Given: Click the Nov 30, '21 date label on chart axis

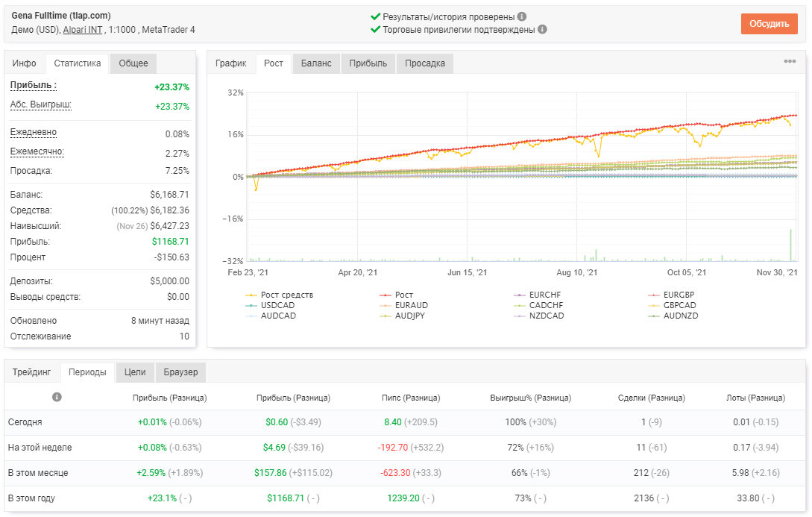Looking at the screenshot, I should point(777,272).
